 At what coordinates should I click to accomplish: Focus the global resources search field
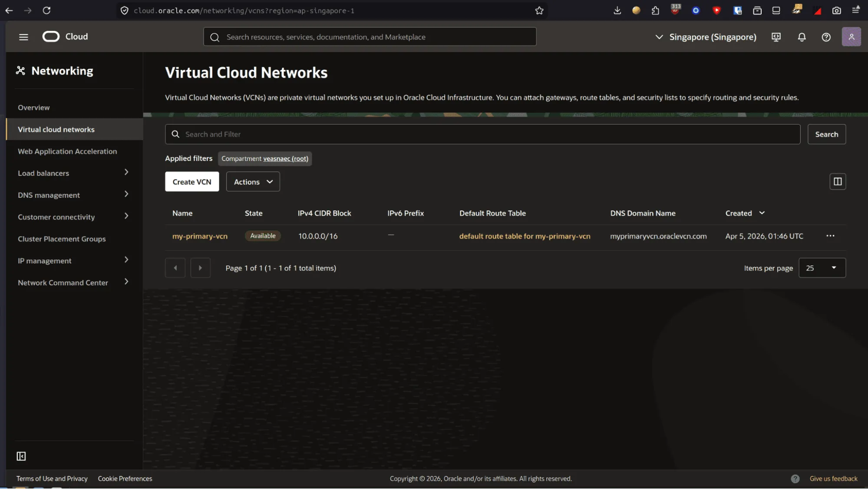pos(370,37)
